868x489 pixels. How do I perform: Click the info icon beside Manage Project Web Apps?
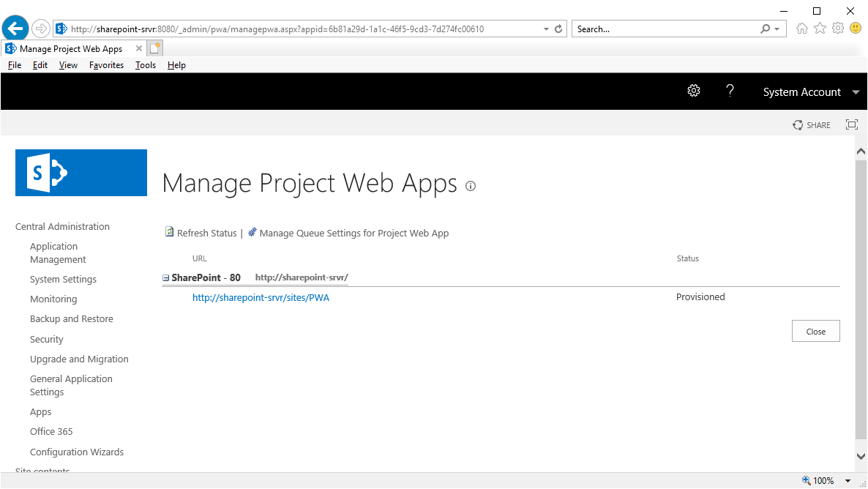click(x=470, y=187)
